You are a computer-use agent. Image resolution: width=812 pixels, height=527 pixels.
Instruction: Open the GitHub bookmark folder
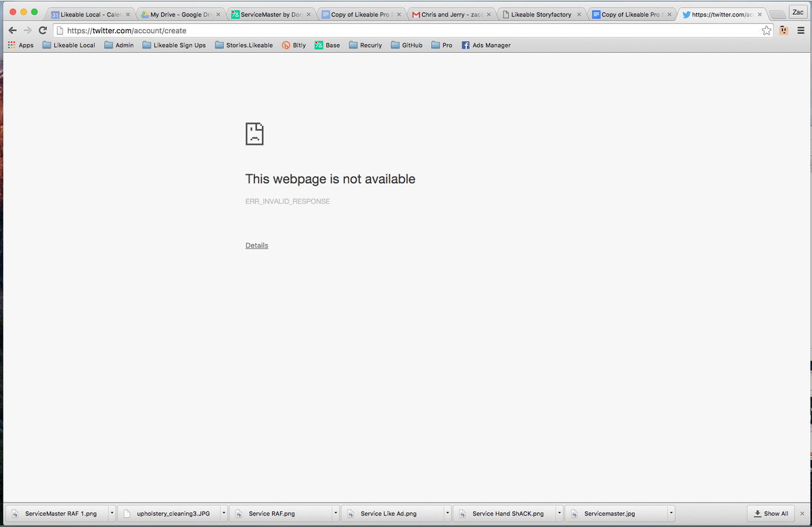point(407,45)
